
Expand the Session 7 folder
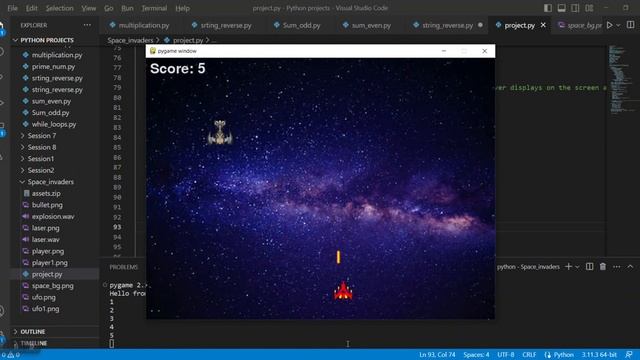42,136
